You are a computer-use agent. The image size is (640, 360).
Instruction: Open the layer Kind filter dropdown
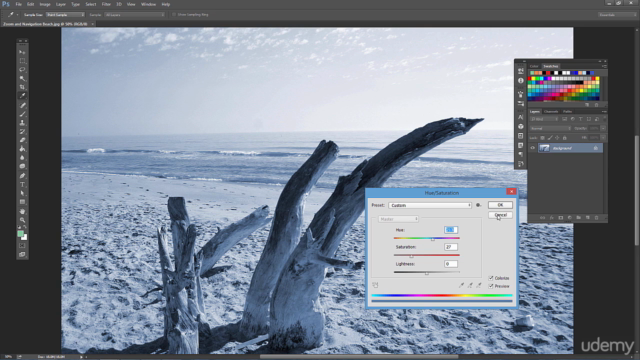pos(544,119)
